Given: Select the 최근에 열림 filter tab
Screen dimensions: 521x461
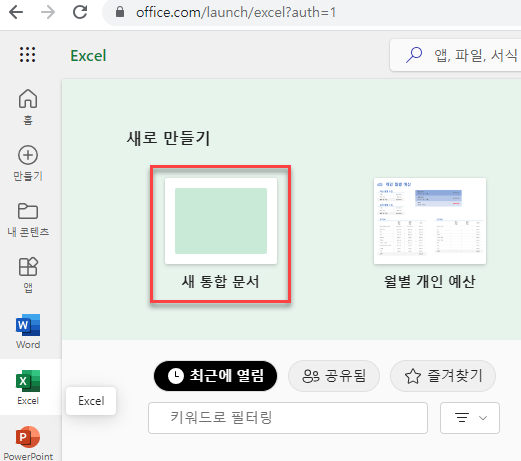Looking at the screenshot, I should [x=215, y=376].
